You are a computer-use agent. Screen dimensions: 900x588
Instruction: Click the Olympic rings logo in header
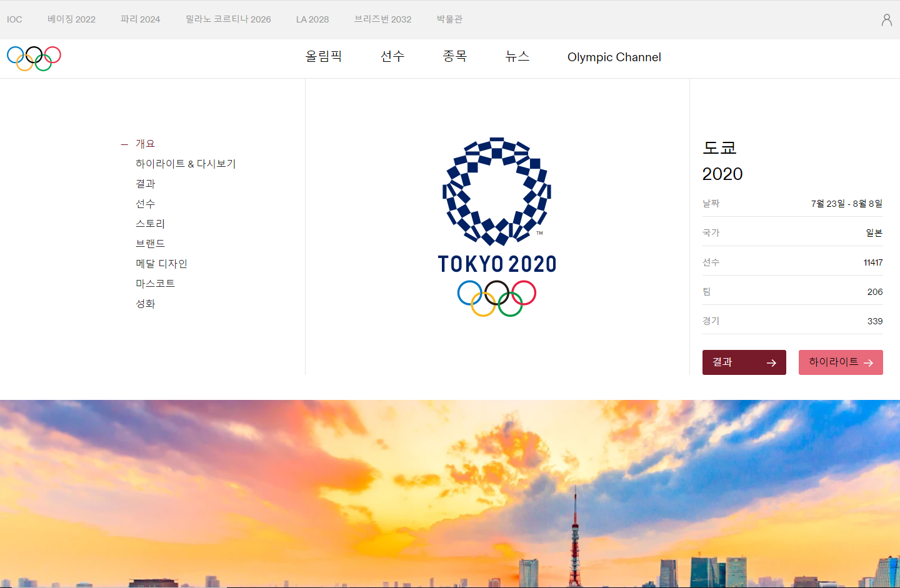[x=34, y=58]
